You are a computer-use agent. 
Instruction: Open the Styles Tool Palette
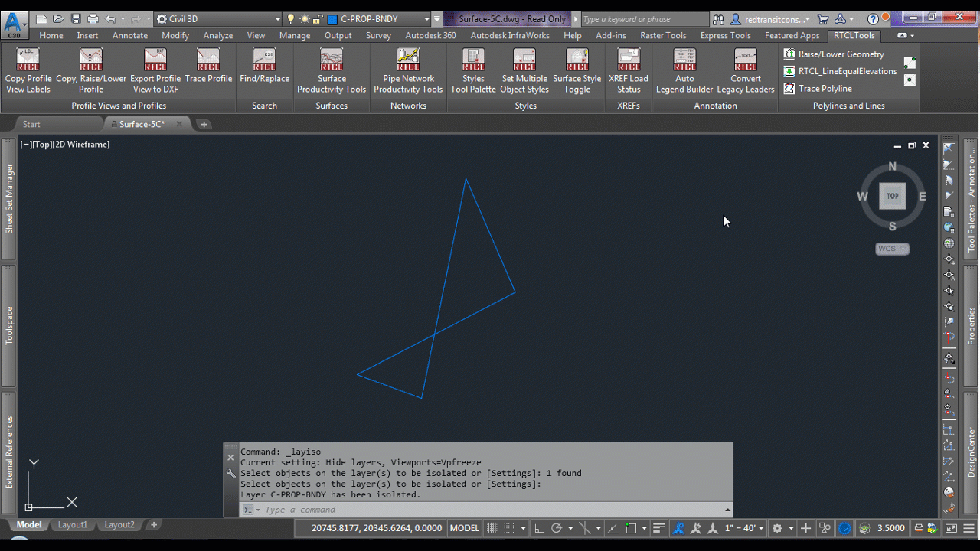472,69
